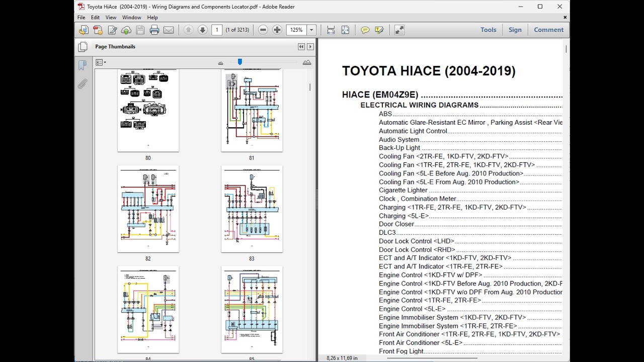Open the File menu
This screenshot has width=644, height=362.
point(81,18)
